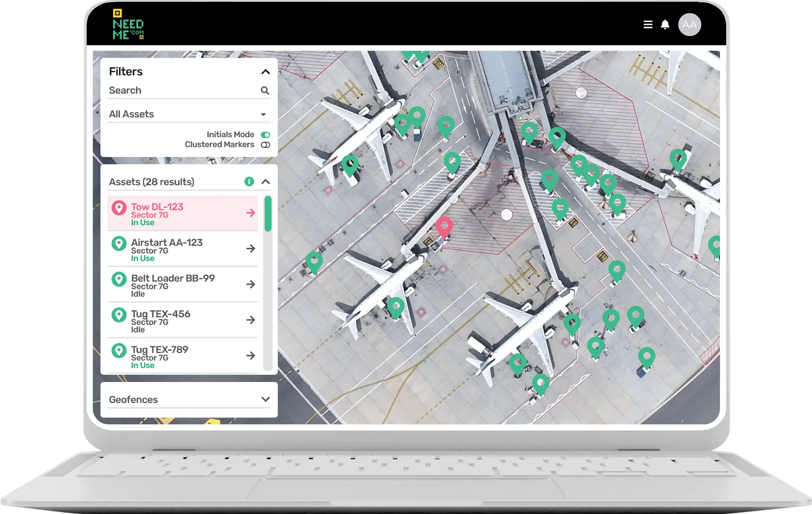Collapse the Filters panel
This screenshot has width=812, height=514.
[x=265, y=72]
